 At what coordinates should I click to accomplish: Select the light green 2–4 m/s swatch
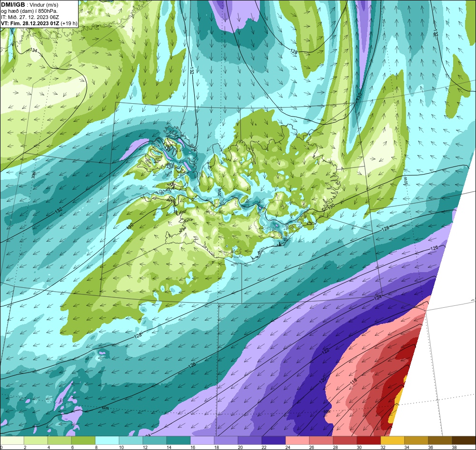(x=36, y=440)
